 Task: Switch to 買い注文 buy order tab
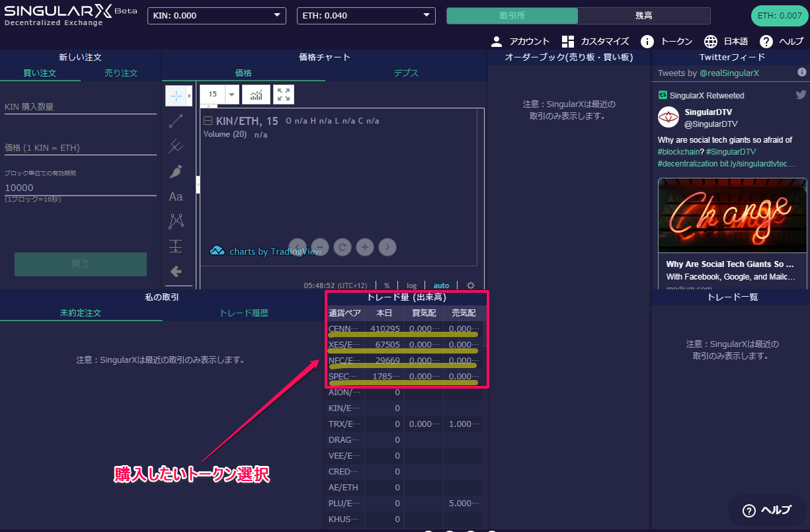[40, 73]
